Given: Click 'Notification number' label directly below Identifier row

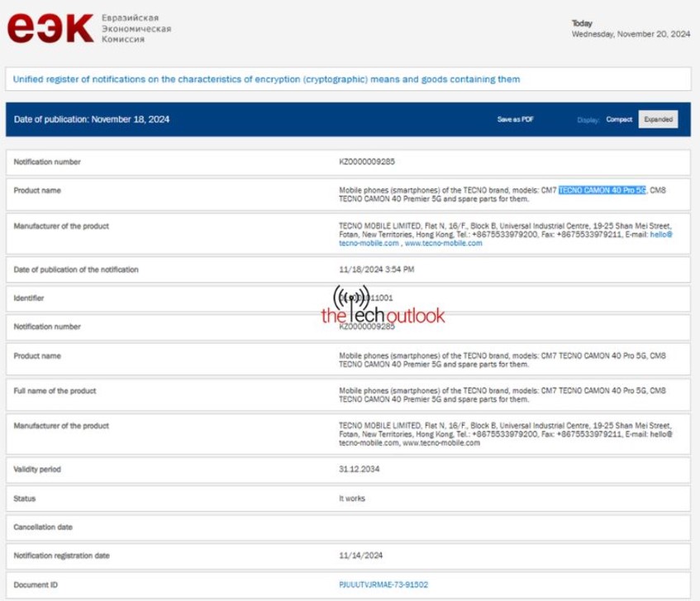Looking at the screenshot, I should click(47, 327).
